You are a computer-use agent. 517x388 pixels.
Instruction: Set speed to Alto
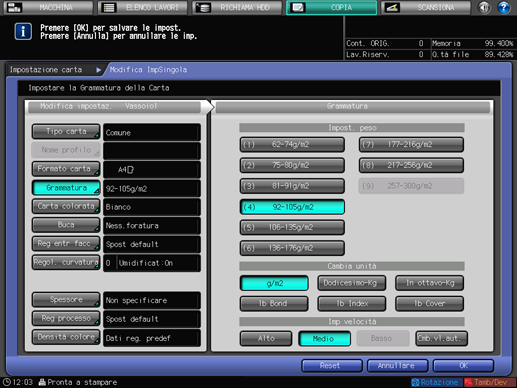(x=266, y=339)
